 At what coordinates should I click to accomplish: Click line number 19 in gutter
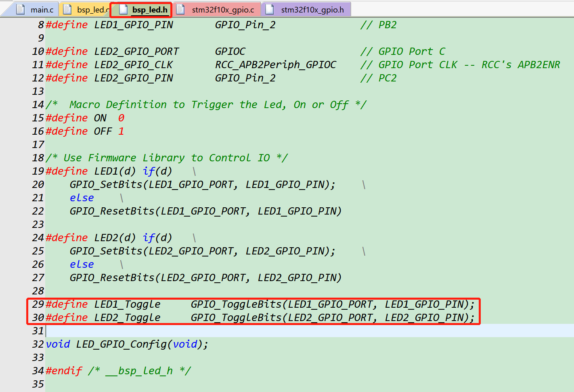(38, 171)
